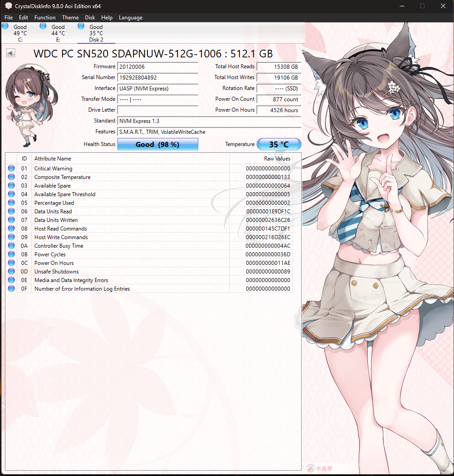Click the Interface field UASP (NVM Express)
Image resolution: width=454 pixels, height=476 pixels.
158,88
